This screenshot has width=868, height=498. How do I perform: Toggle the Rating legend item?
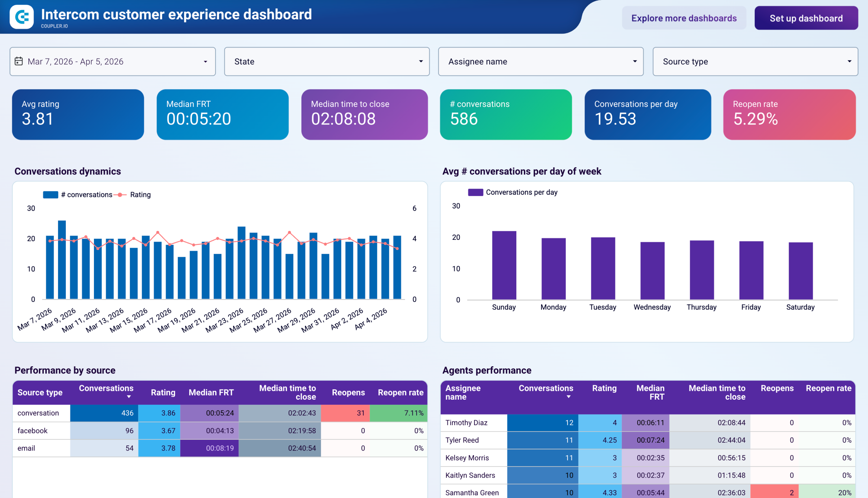point(140,194)
